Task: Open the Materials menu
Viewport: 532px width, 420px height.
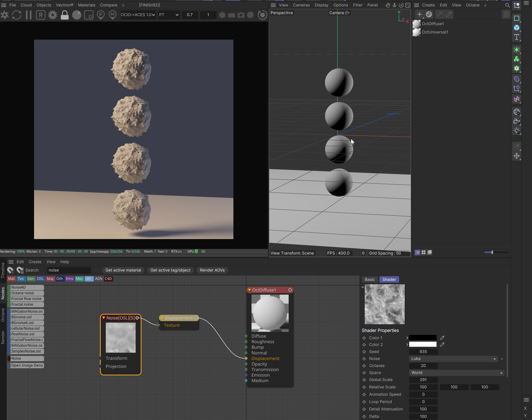Action: tap(87, 5)
